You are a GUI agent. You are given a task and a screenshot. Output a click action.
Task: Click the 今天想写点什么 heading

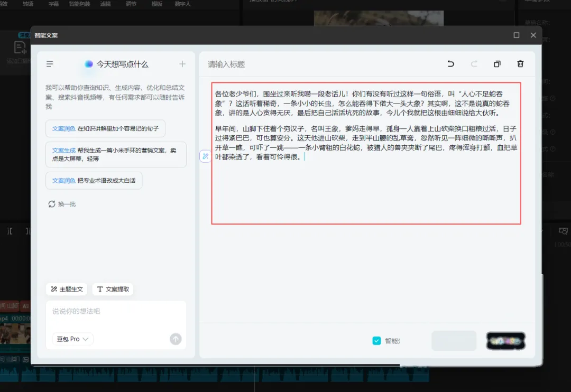click(x=122, y=64)
